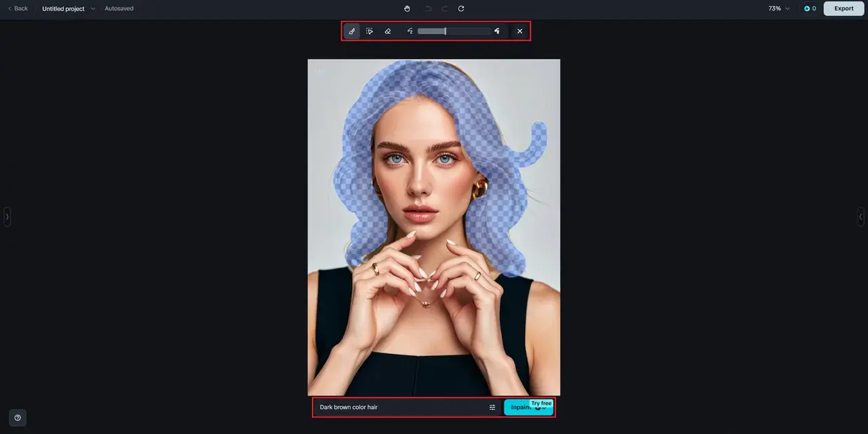
Task: Adjust the brush size slider
Action: point(454,31)
